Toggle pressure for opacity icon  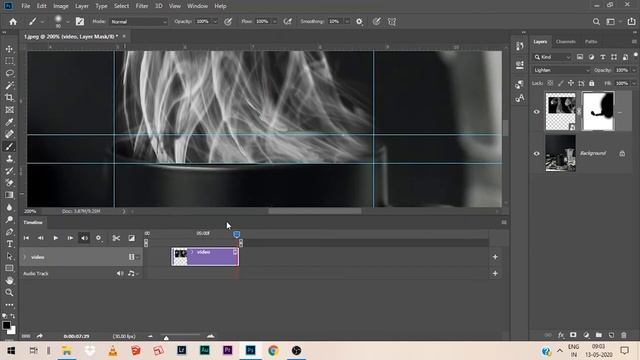[x=228, y=22]
